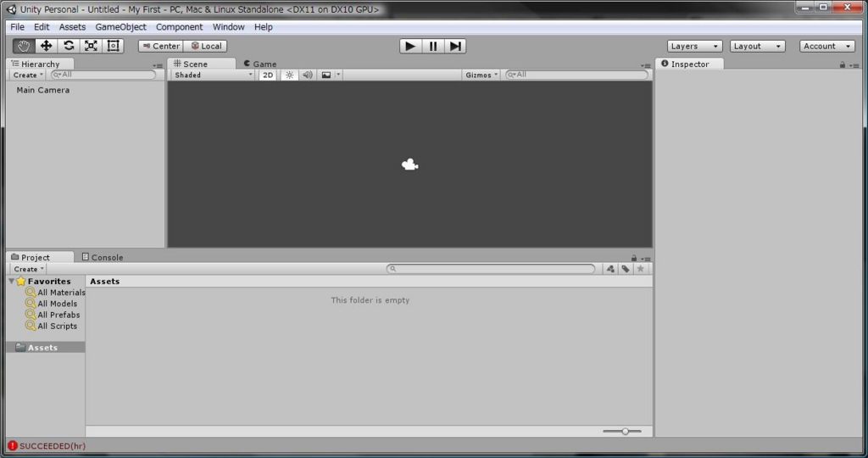Click the Pause button
Screen dimensions: 868x458
click(433, 46)
